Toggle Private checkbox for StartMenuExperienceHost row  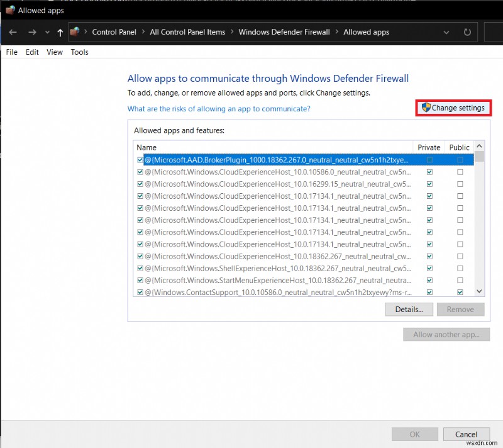[429, 281]
